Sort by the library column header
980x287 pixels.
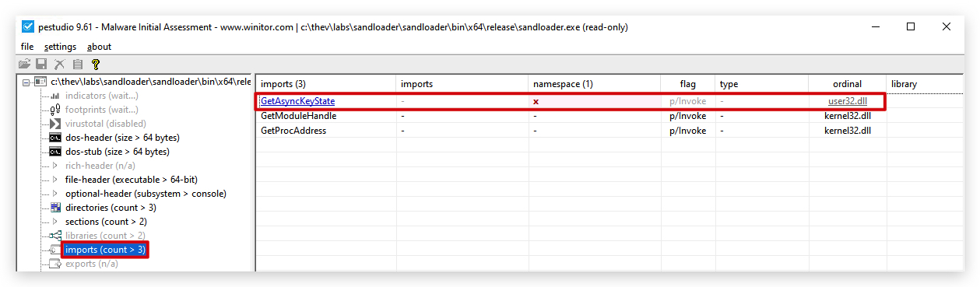pyautogui.click(x=926, y=84)
